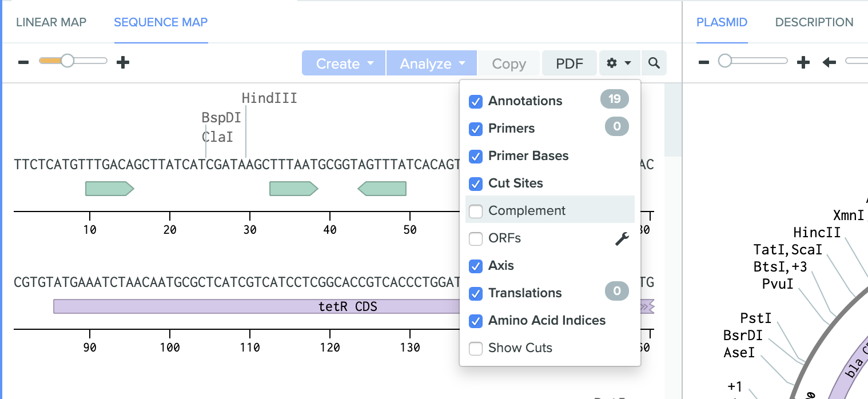
Task: Select the green annotation arrow near position 35
Action: click(x=294, y=189)
